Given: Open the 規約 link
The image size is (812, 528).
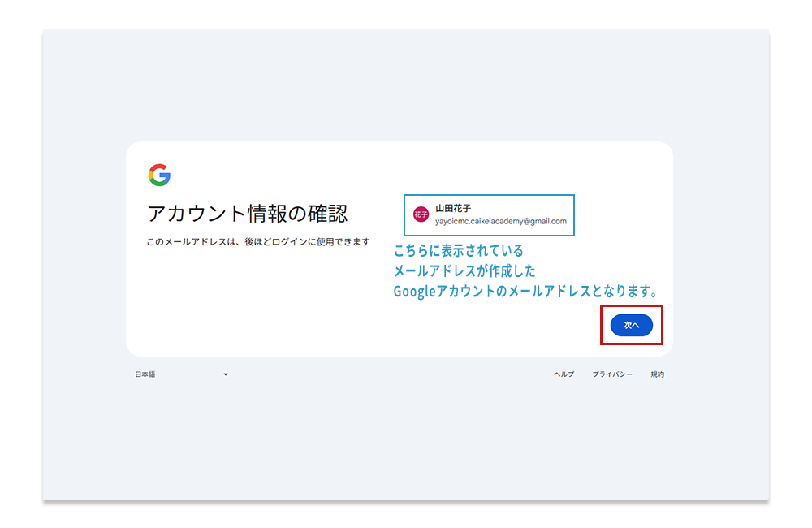Looking at the screenshot, I should (x=657, y=374).
